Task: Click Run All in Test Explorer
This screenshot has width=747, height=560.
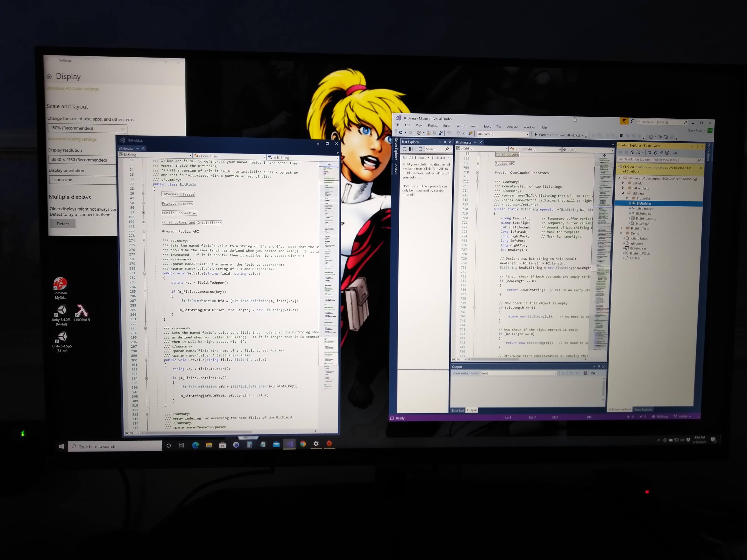Action: pos(408,158)
